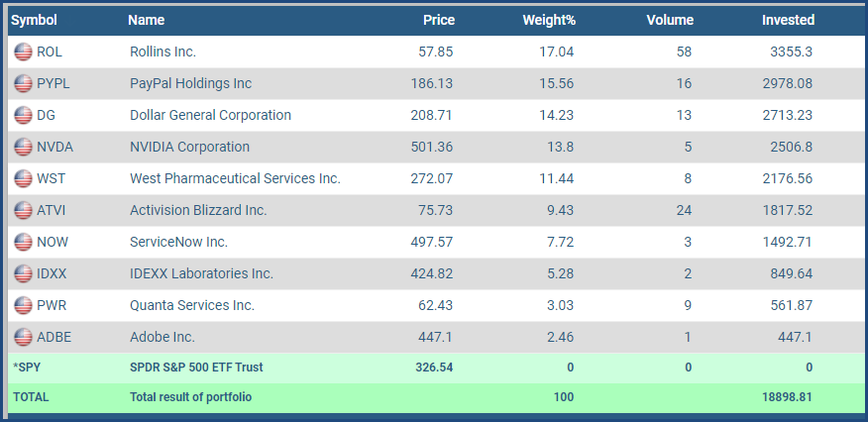Click the US flag icon beside ROL
The image size is (868, 422).
click(23, 52)
